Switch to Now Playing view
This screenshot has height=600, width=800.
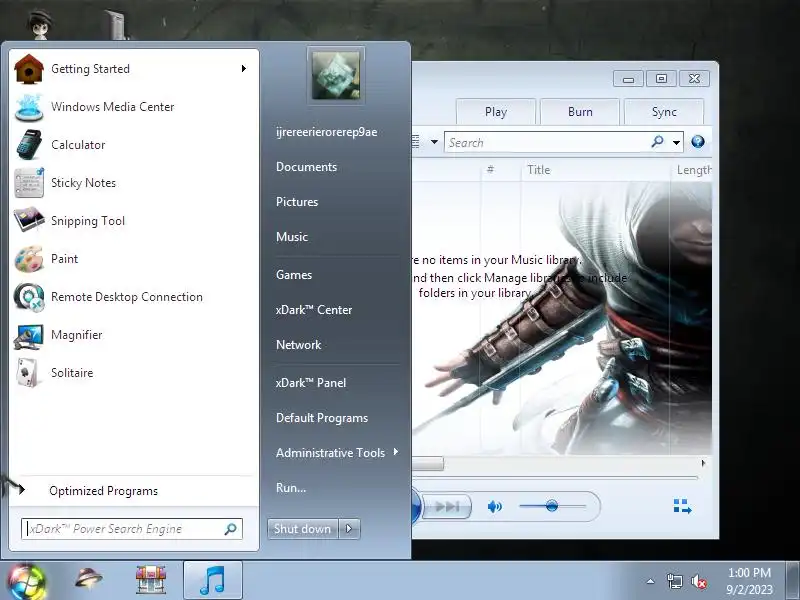(682, 506)
